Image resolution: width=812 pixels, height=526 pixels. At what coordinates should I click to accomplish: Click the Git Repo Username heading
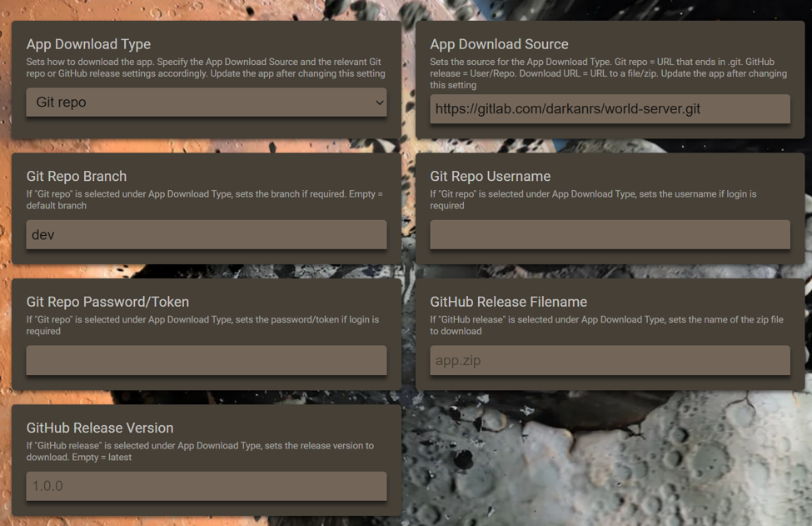pos(490,176)
